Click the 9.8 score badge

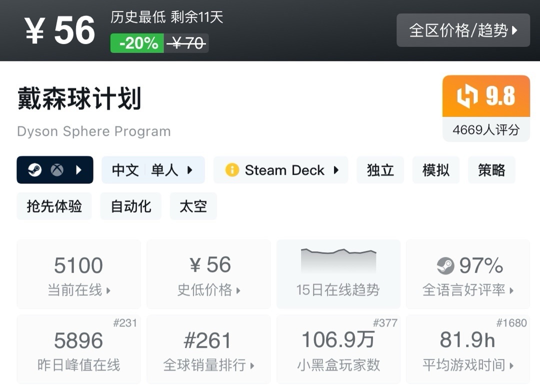coord(486,96)
